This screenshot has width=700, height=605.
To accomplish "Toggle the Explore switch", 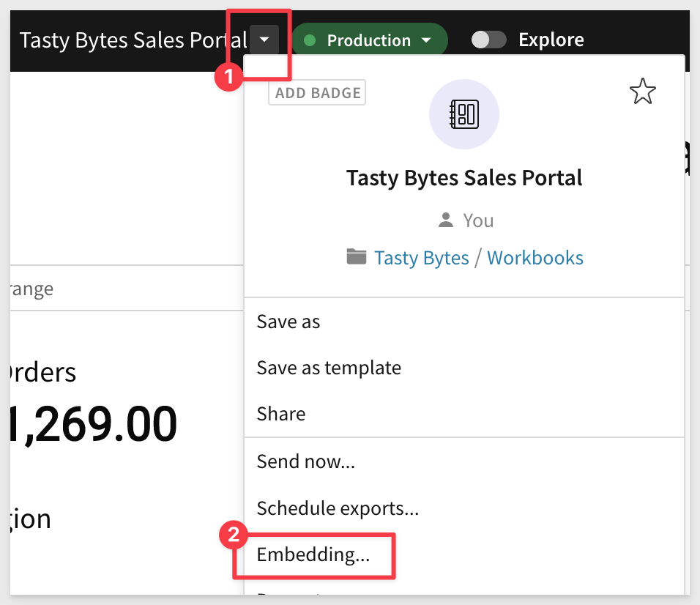I will click(488, 40).
